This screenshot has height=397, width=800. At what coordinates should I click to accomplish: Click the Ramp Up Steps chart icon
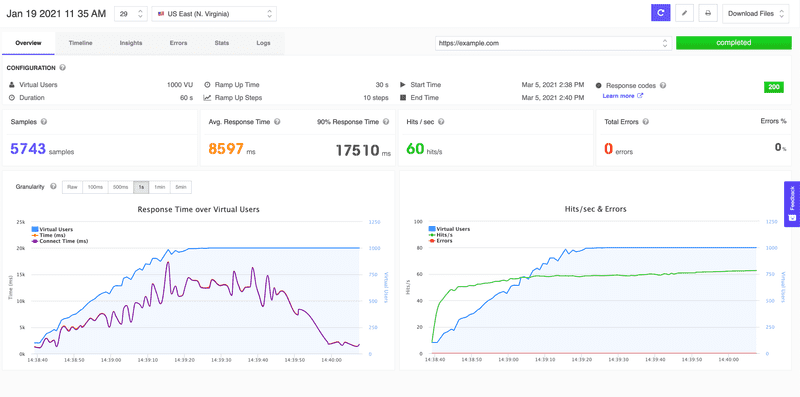click(x=207, y=97)
